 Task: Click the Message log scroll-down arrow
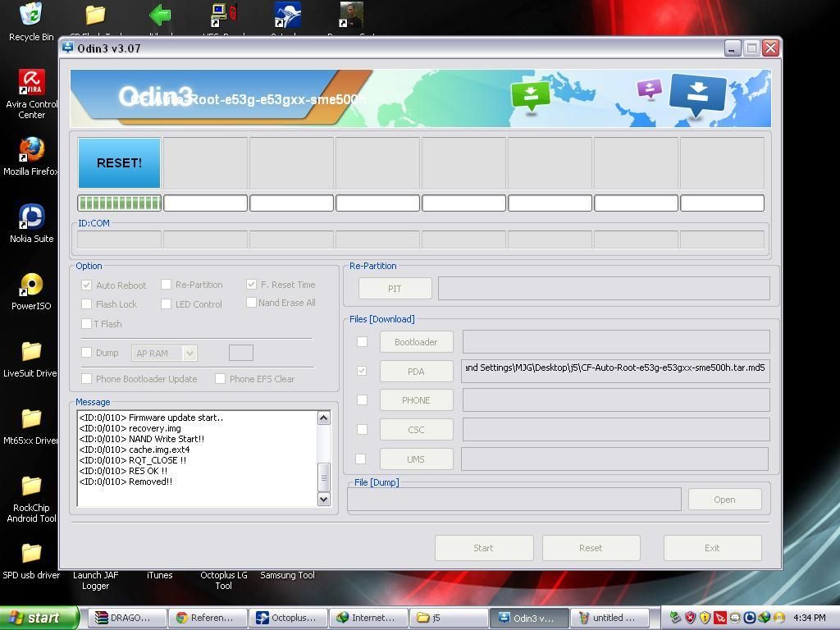coord(323,500)
